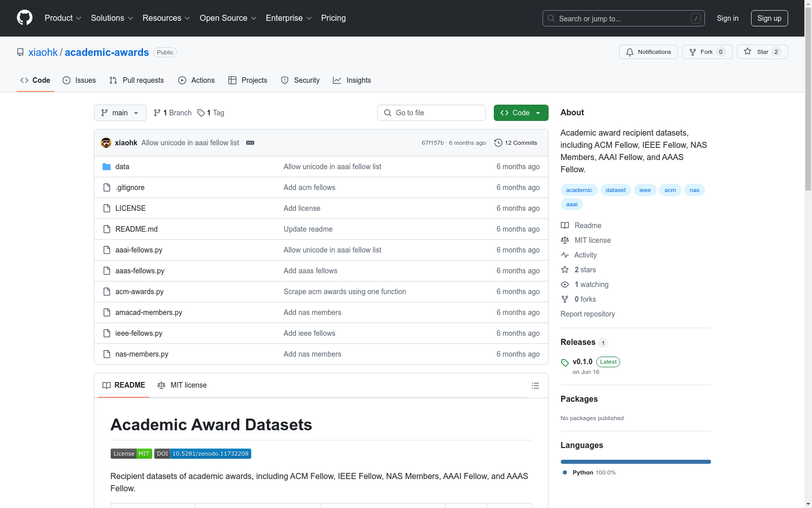Click the search magnifier icon in header
Viewport: 812px width, 508px height.
pos(551,18)
